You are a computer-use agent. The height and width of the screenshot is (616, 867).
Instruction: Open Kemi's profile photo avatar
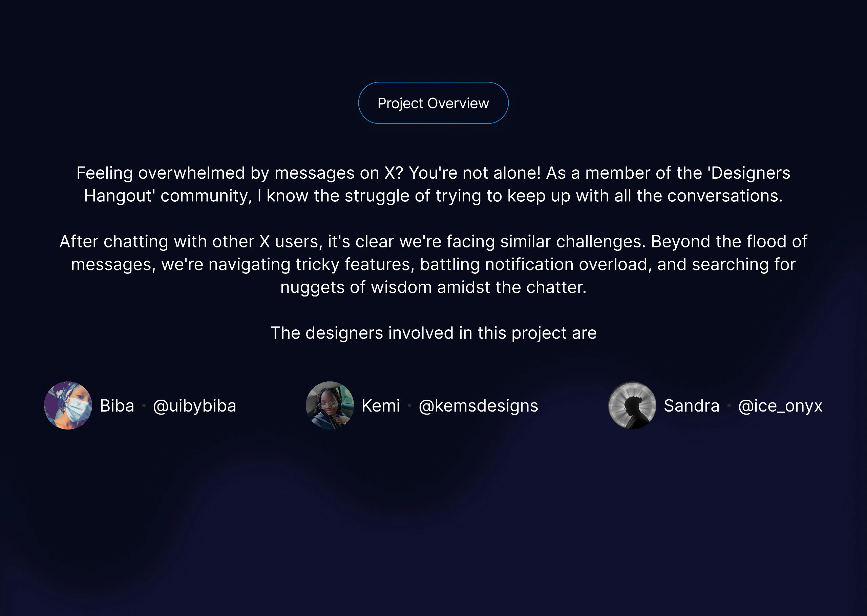tap(330, 405)
